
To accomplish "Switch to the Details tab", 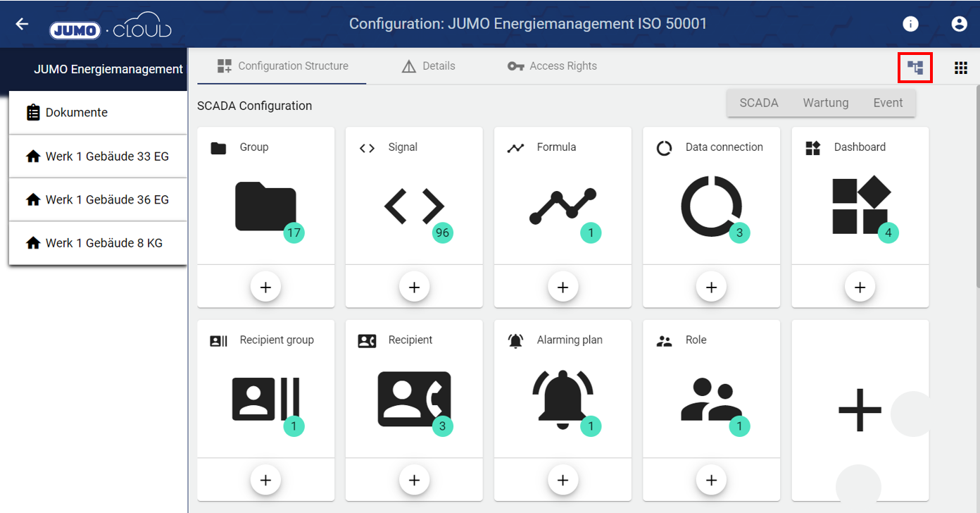I will [428, 66].
